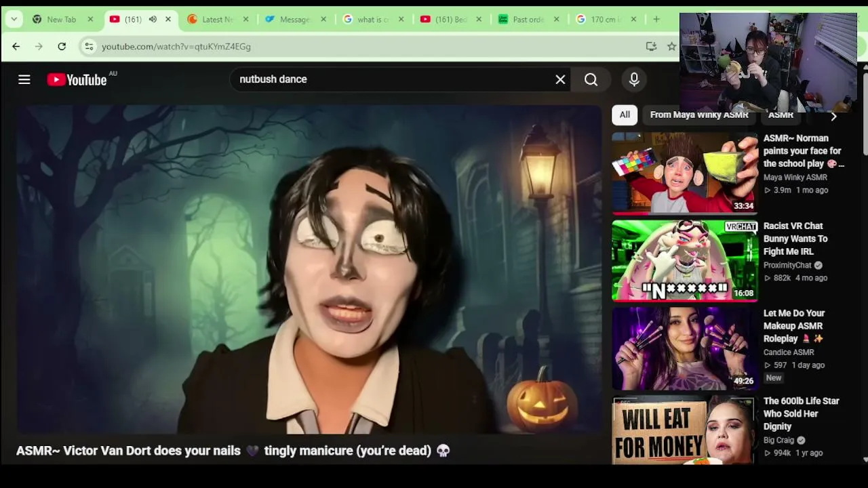Close the Past orders tab
Image resolution: width=868 pixels, height=488 pixels.
coord(557,19)
